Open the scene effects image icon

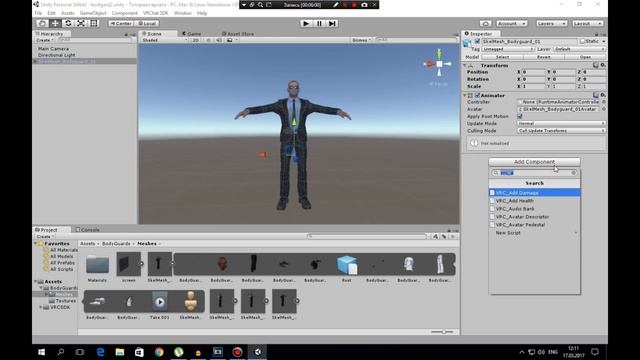(230, 40)
